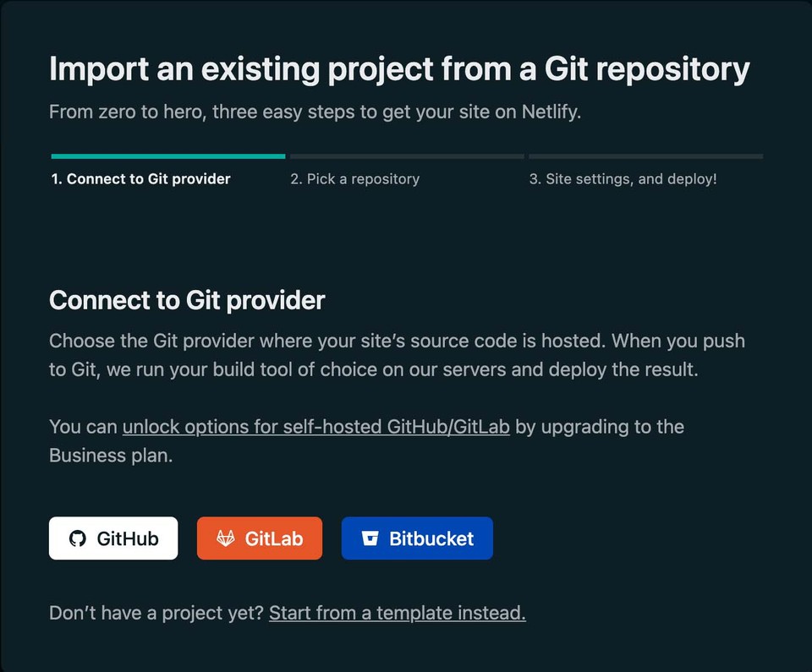Open the self-hosted GitHub/GitLab upgrade link
812x672 pixels.
(317, 427)
